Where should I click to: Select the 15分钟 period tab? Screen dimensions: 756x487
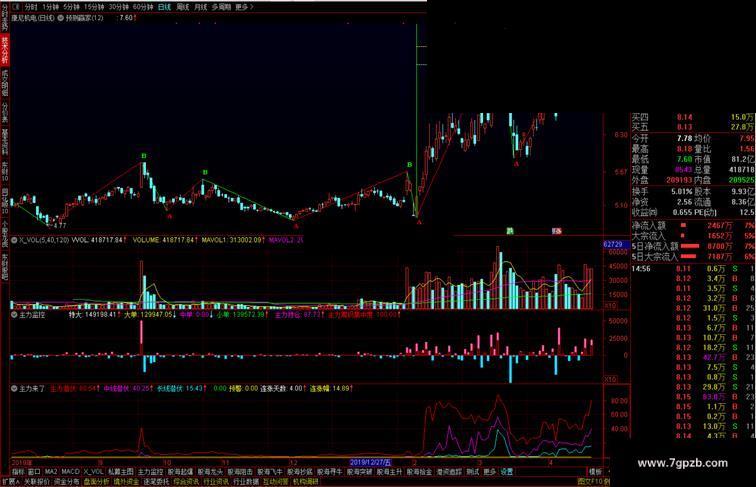[x=94, y=7]
